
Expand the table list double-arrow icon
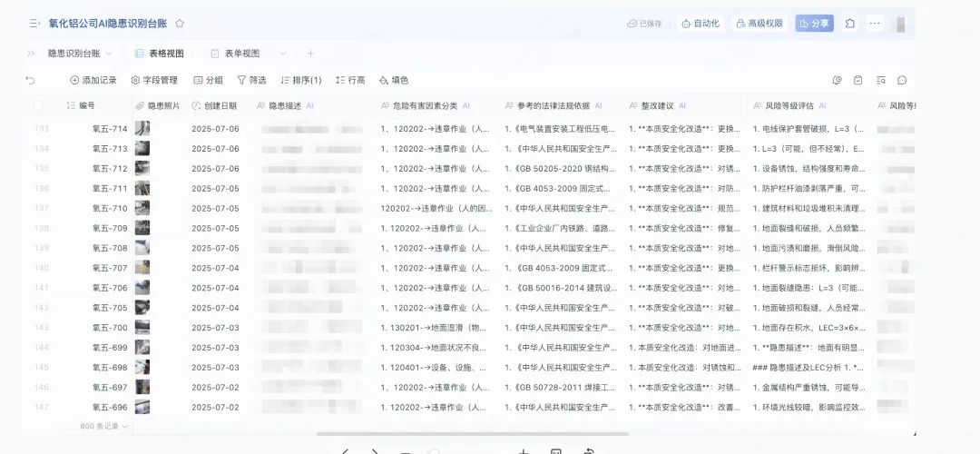tap(31, 54)
